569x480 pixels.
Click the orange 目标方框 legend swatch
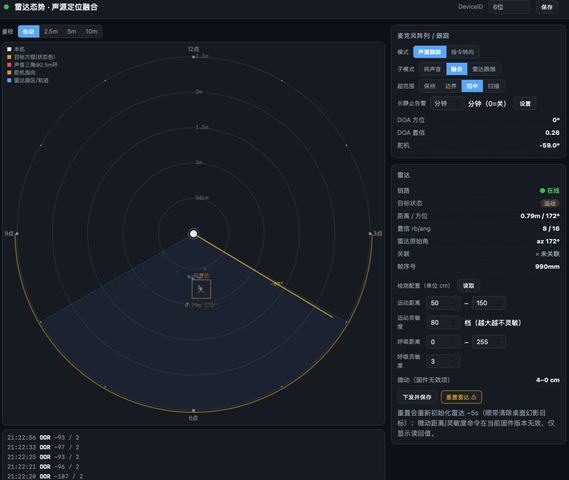coord(9,57)
